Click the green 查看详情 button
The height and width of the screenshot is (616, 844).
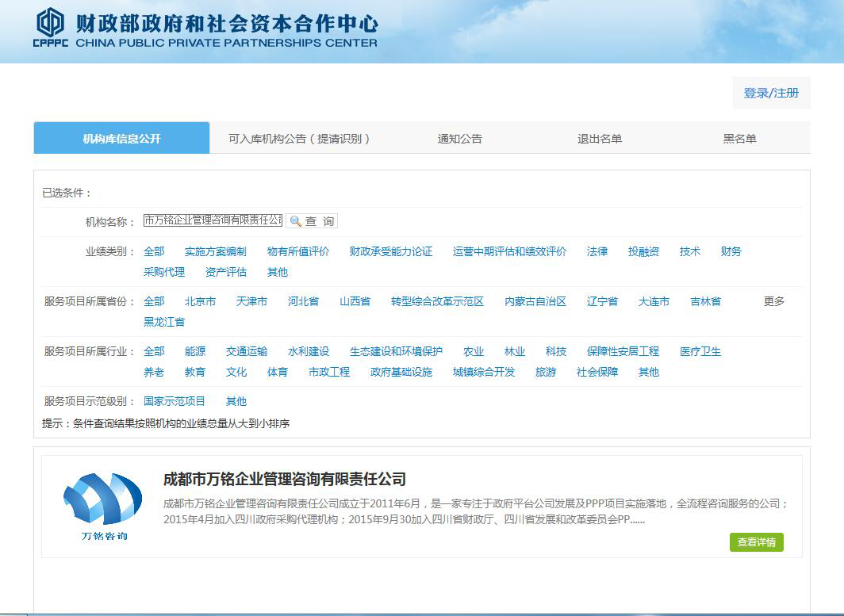[756, 542]
